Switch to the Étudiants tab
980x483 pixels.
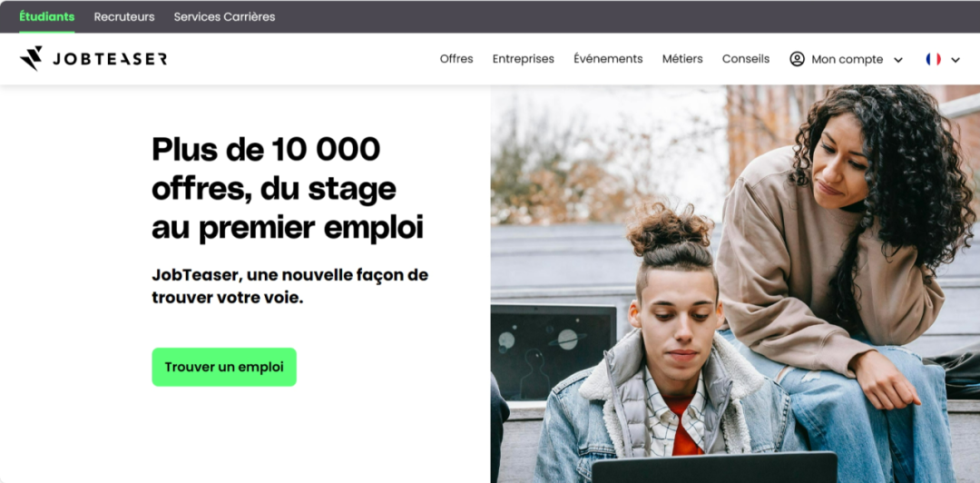[47, 17]
